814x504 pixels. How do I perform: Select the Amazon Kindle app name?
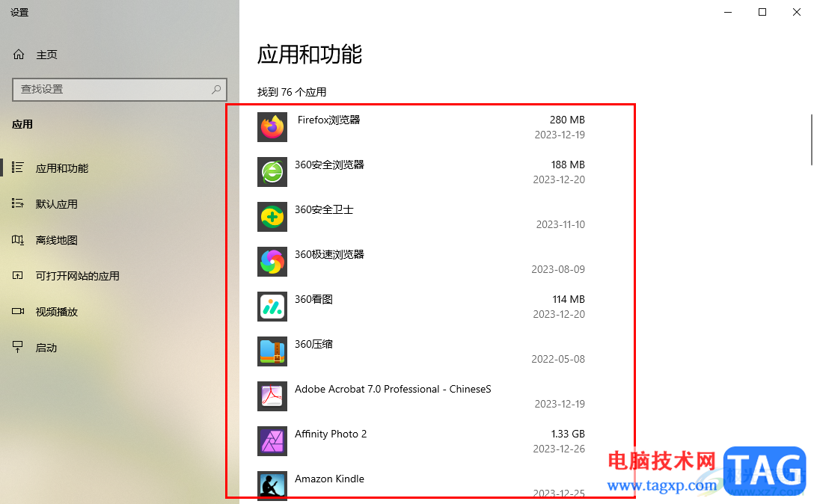pyautogui.click(x=329, y=479)
